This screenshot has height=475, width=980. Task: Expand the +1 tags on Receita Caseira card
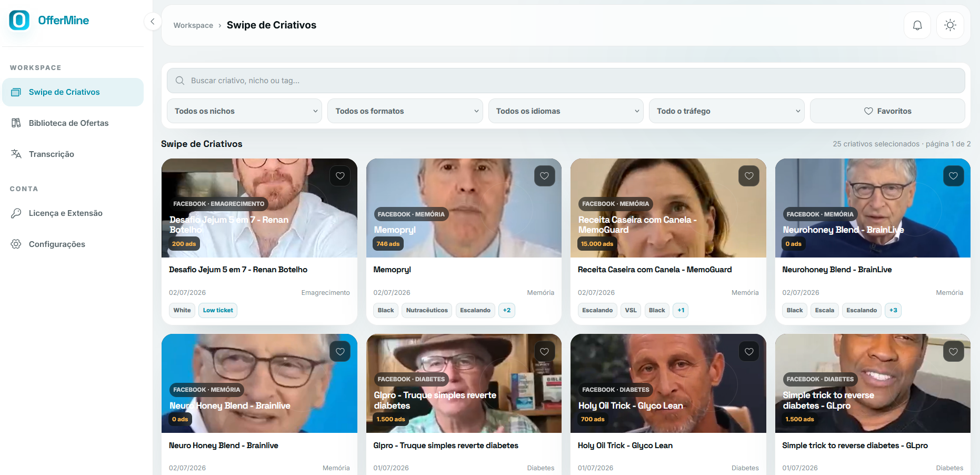(x=681, y=310)
